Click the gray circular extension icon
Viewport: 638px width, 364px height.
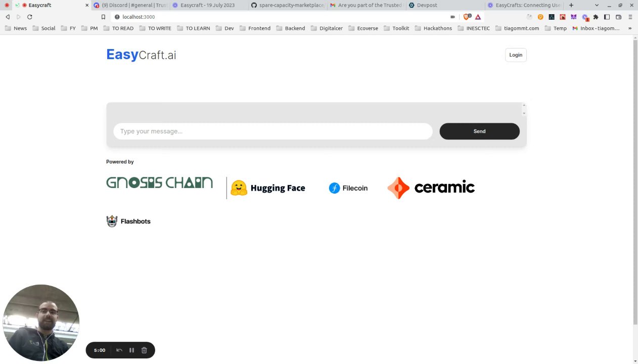pyautogui.click(x=529, y=17)
